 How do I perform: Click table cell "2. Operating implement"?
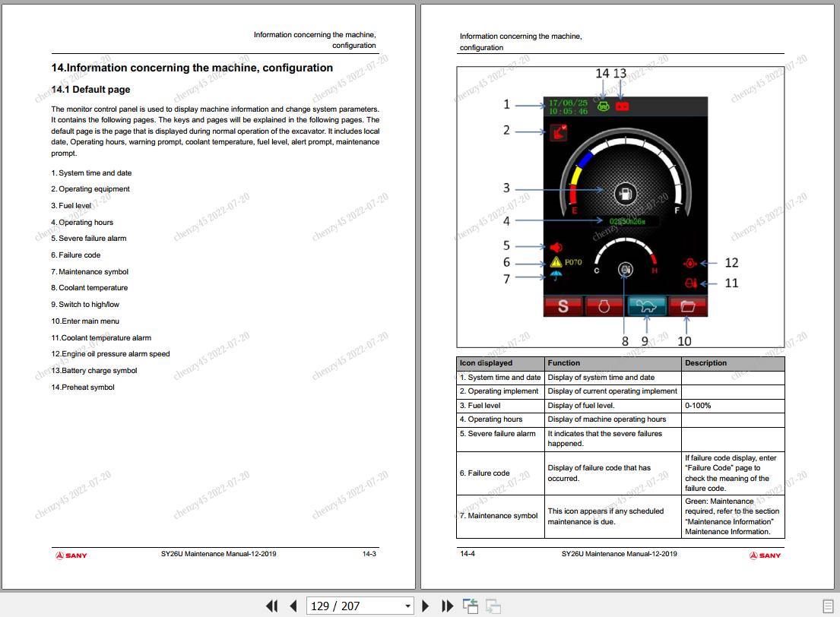click(499, 391)
